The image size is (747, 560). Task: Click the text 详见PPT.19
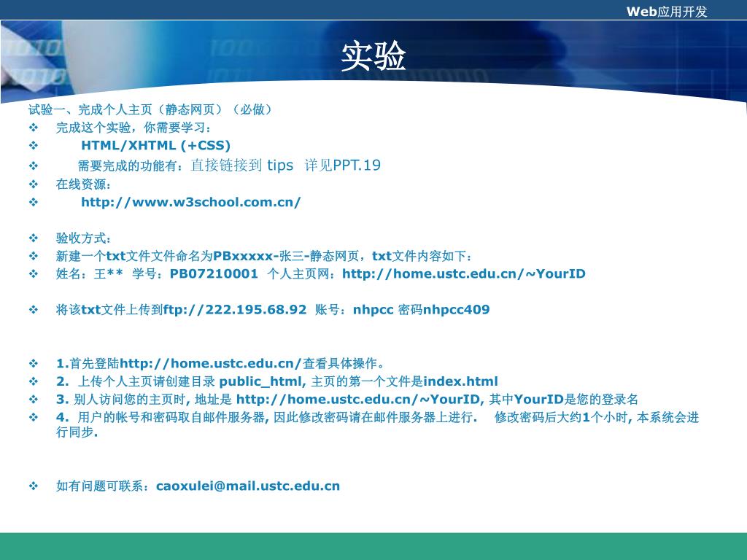pos(343,166)
